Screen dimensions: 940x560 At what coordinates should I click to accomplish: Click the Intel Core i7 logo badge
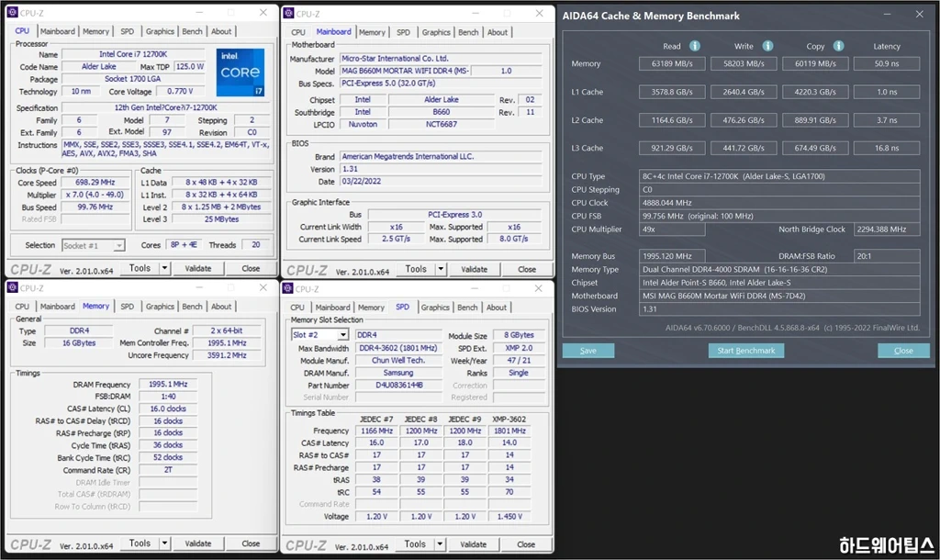(x=241, y=73)
